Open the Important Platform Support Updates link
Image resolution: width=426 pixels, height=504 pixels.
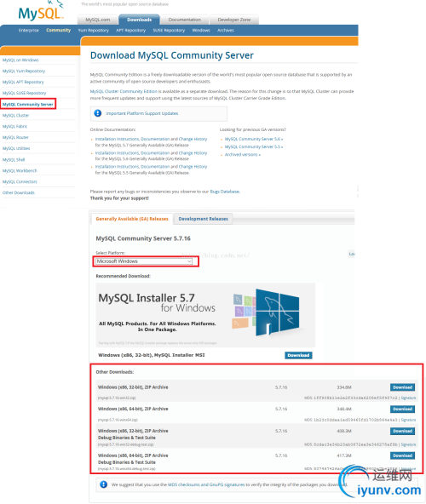coord(142,113)
